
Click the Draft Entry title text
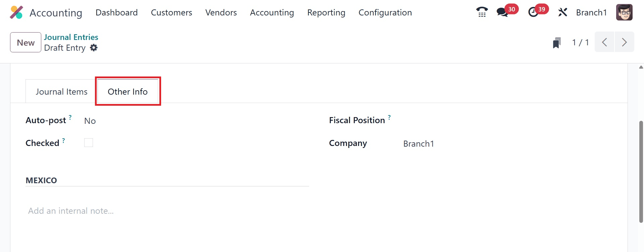[x=65, y=48]
